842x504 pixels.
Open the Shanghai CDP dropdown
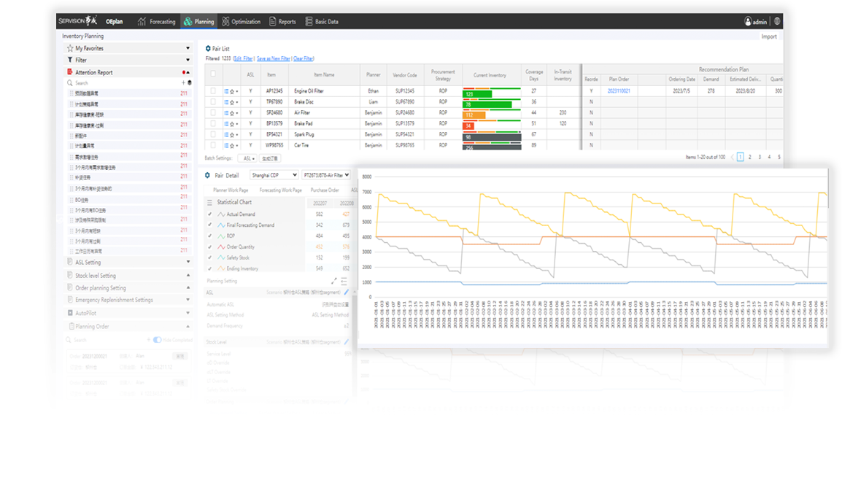(274, 175)
